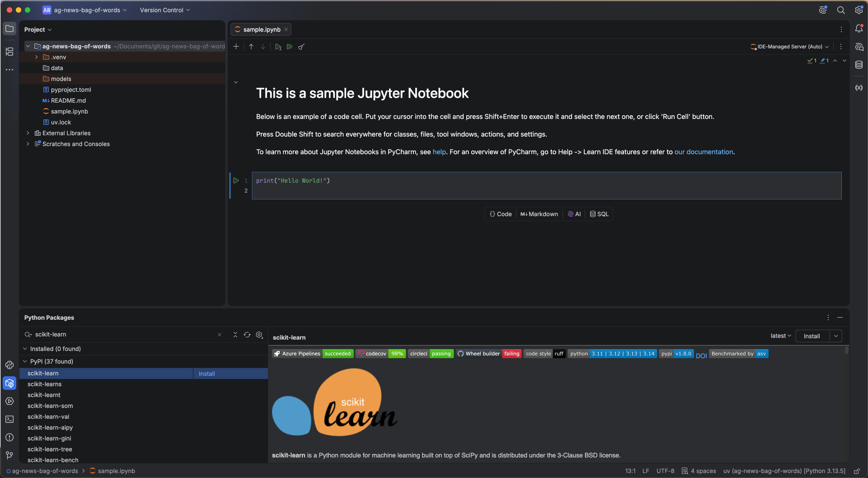This screenshot has width=868, height=478.
Task: Reload packages with the refresh icon
Action: pyautogui.click(x=247, y=335)
